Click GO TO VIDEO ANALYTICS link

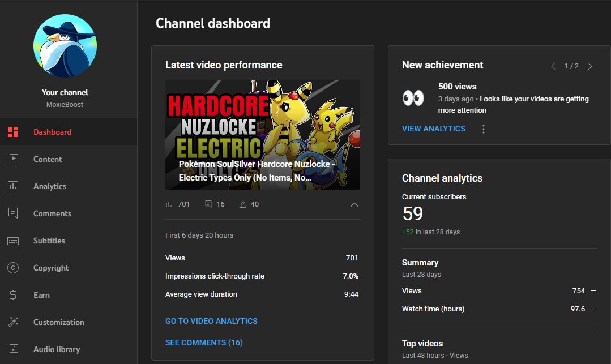pyautogui.click(x=211, y=321)
